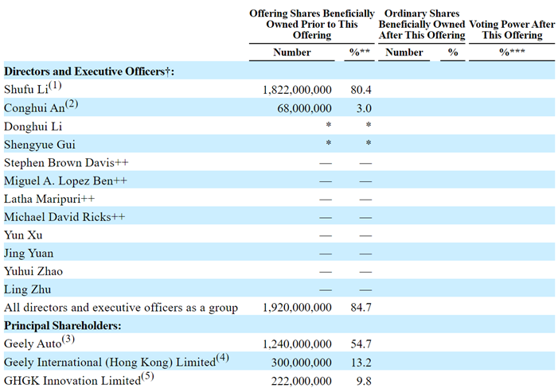558x392 pixels.
Task: Click the 'Jing Yuan' name cell
Action: click(x=29, y=253)
